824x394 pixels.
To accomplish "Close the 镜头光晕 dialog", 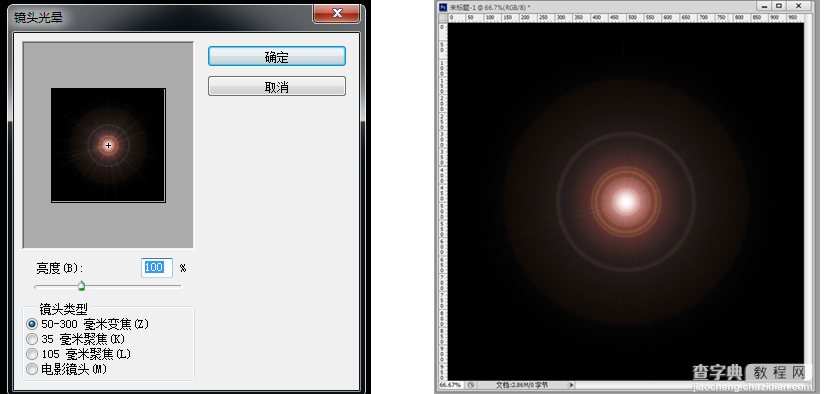I will 337,14.
